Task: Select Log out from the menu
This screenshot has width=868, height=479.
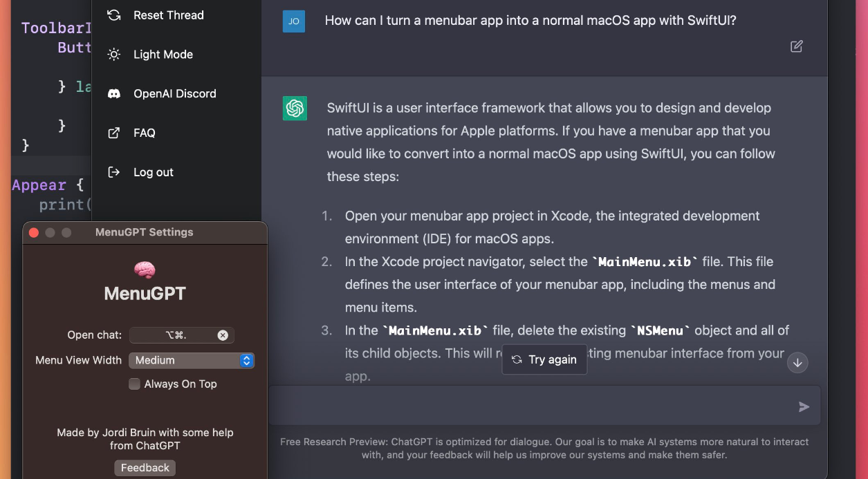Action: pyautogui.click(x=153, y=172)
